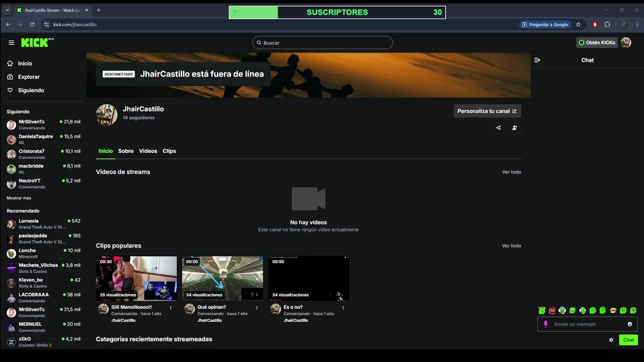Click the share channel icon
The width and height of the screenshot is (644, 362).
pos(499,128)
